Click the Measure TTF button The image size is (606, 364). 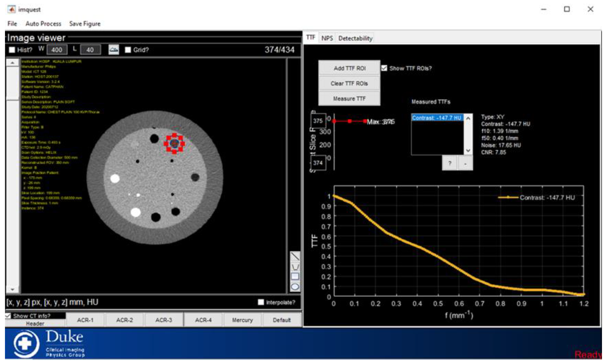click(349, 99)
